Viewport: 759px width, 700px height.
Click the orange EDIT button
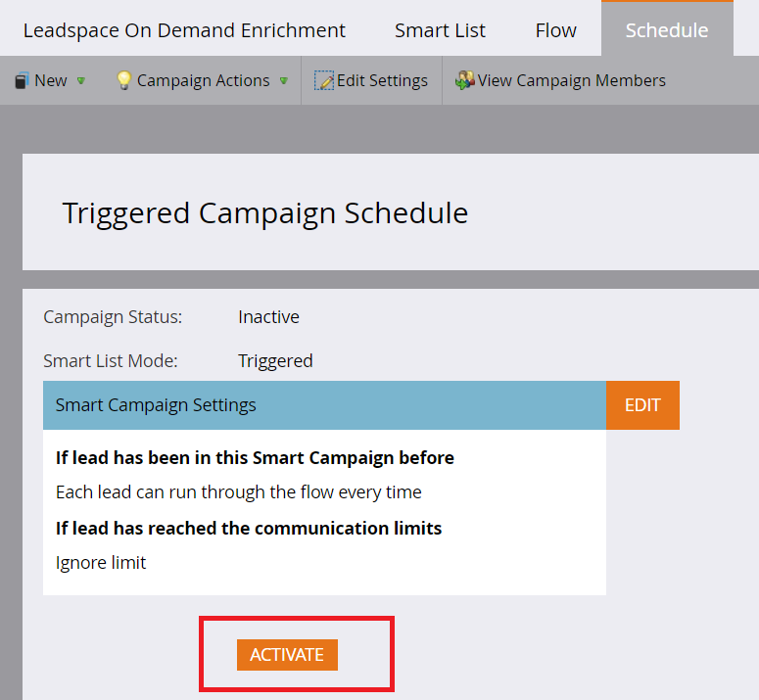pyautogui.click(x=642, y=405)
